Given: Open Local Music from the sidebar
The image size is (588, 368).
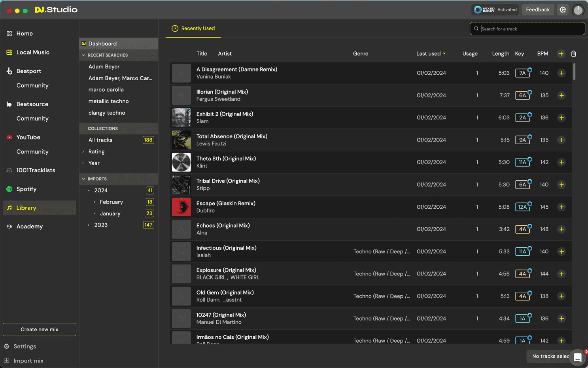Looking at the screenshot, I should pyautogui.click(x=32, y=52).
